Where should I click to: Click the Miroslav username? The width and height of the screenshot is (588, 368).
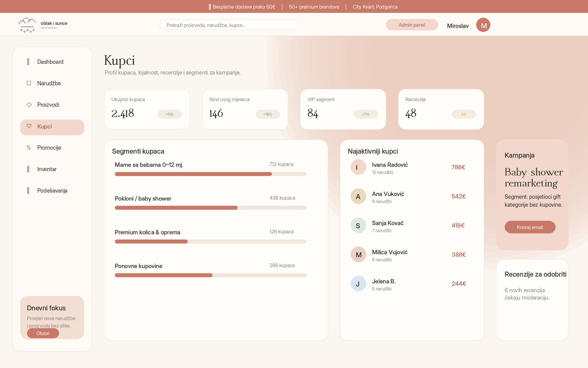click(458, 26)
